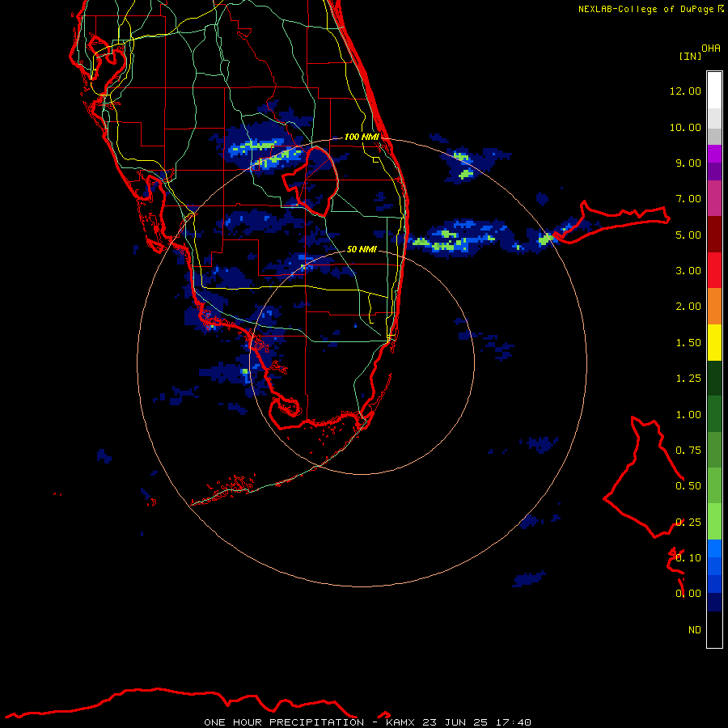Select the pink 7.00 legend swatch
Image resolution: width=728 pixels, height=728 pixels.
[x=714, y=198]
